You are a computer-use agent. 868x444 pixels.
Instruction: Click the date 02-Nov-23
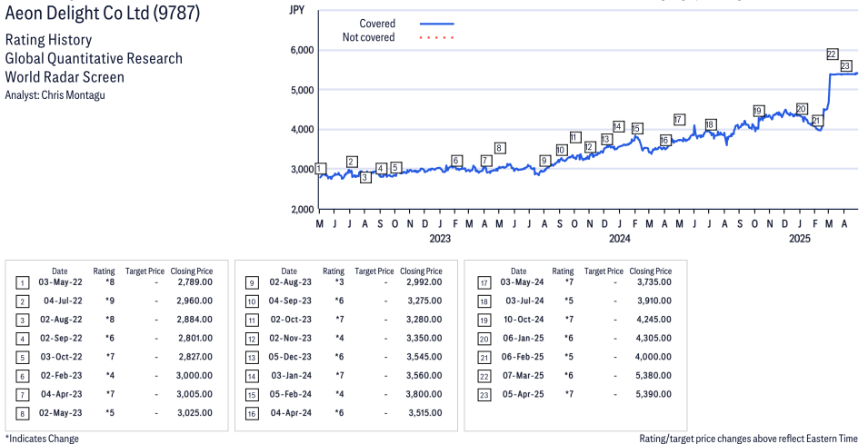[290, 338]
